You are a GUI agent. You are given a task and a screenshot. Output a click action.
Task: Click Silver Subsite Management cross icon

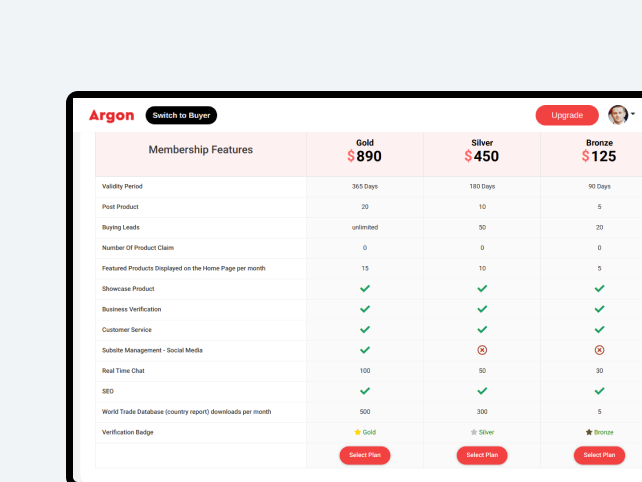(x=482, y=350)
